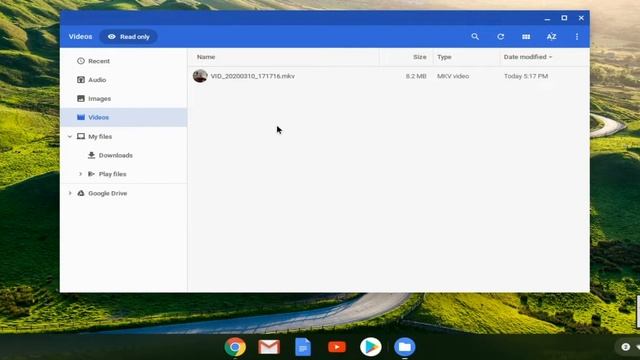Click the Recent clock icon
This screenshot has height=360, width=640.
pyautogui.click(x=81, y=61)
